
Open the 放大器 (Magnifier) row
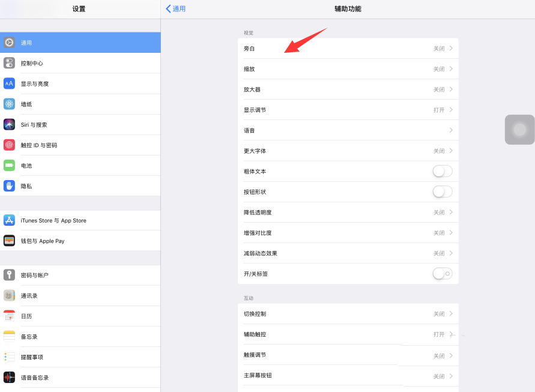tap(348, 89)
